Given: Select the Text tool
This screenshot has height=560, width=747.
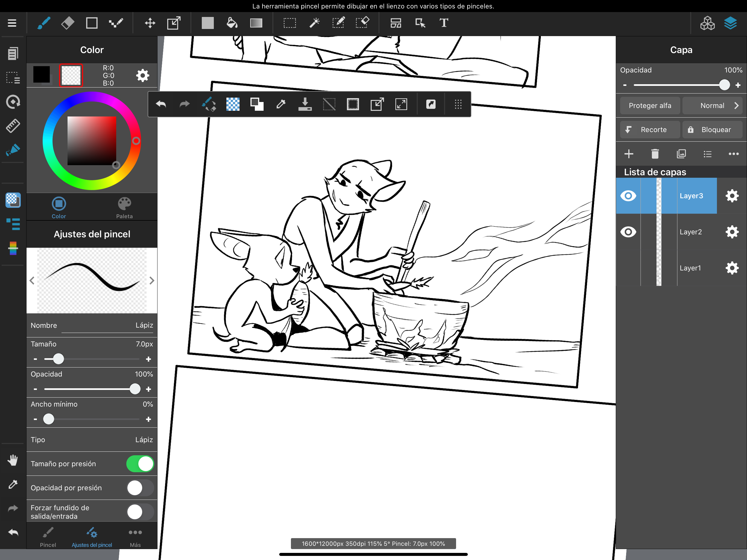Looking at the screenshot, I should pos(444,23).
